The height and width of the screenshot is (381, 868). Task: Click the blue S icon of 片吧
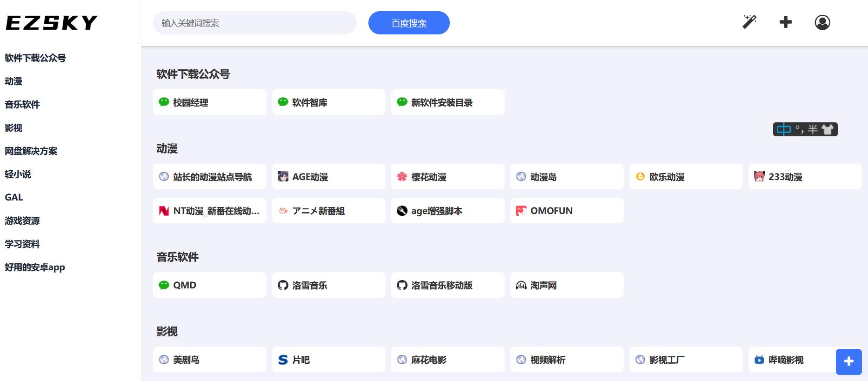click(283, 360)
